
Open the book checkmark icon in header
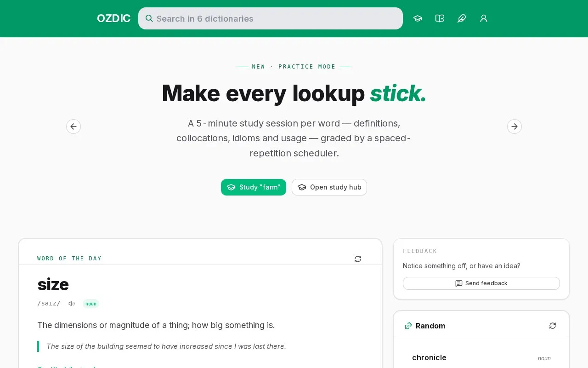[x=440, y=18]
